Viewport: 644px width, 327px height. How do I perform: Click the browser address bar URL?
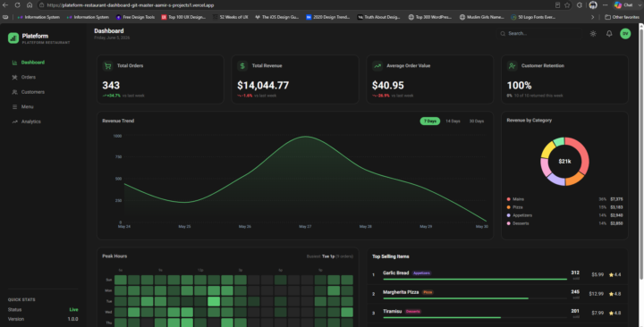[130, 5]
